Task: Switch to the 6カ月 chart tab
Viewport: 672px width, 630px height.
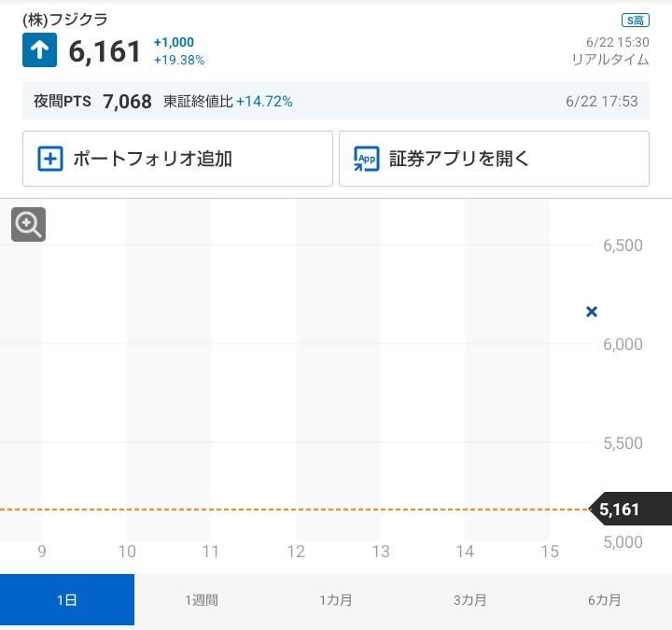Action: 604,600
